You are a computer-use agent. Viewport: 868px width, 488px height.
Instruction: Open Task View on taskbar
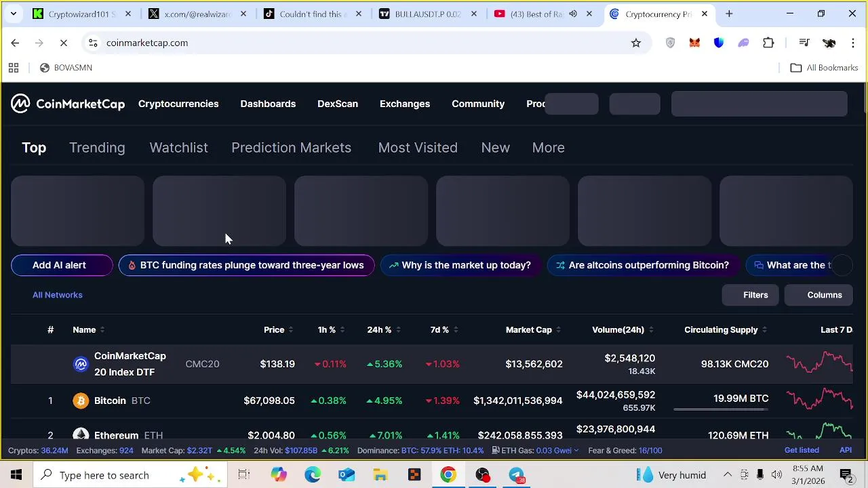(244, 475)
